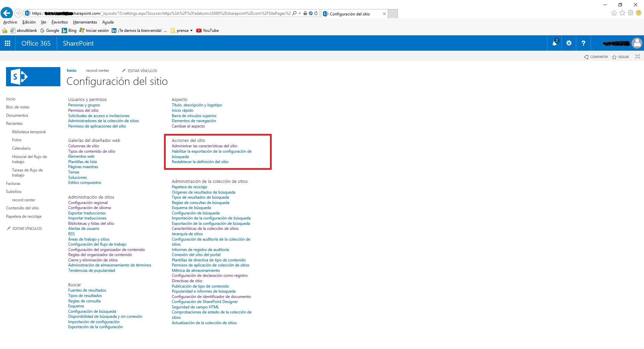Open the Office 365 app launcher

pyautogui.click(x=7, y=43)
